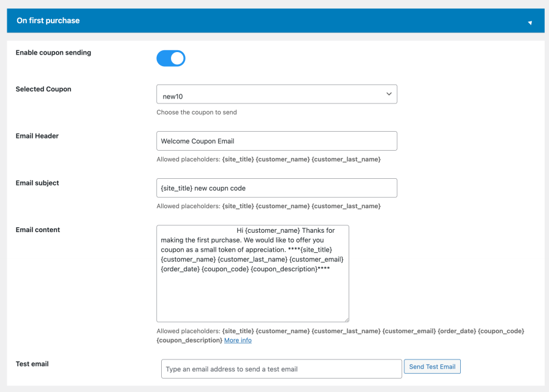Screen dimensions: 549x392
Task: Click the chevron arrow in the coupon dropdown
Action: click(388, 94)
